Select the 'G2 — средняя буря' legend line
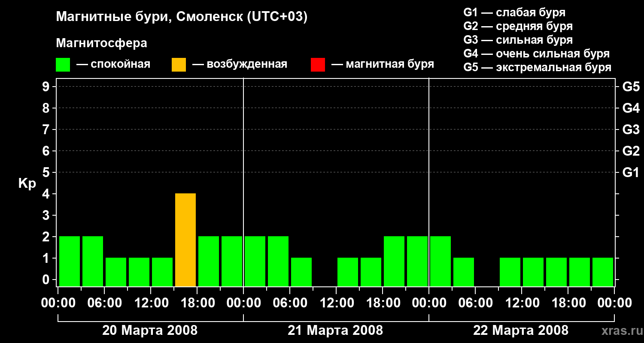 click(x=518, y=26)
